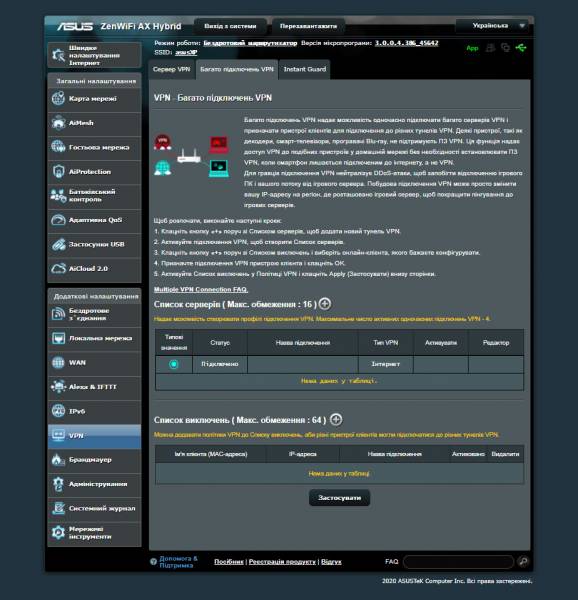
Task: Open the Quick Internet Setup icon
Action: (x=58, y=55)
